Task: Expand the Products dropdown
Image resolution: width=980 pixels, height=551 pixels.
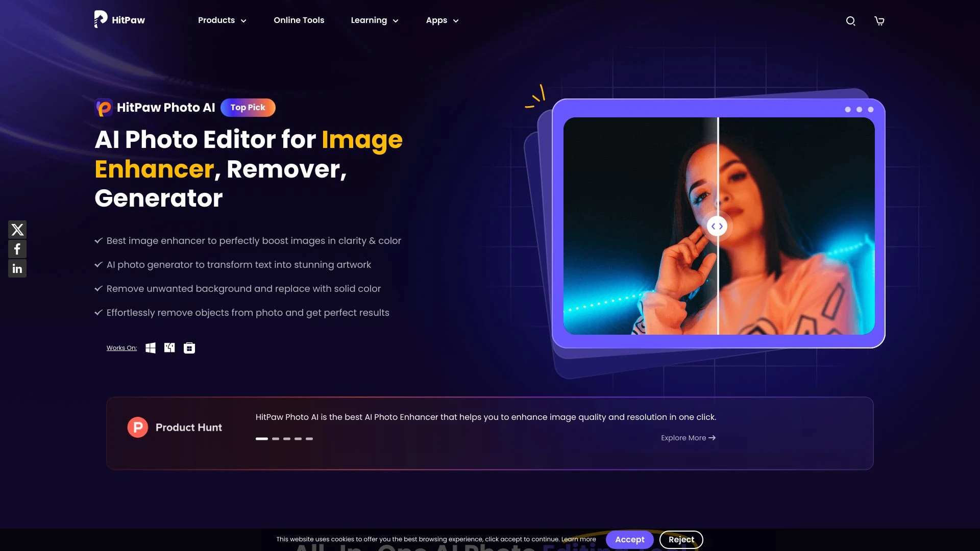Action: coord(222,20)
